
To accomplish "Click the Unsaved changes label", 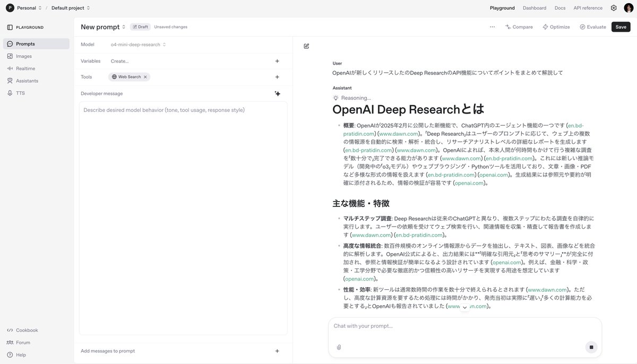I will (170, 27).
